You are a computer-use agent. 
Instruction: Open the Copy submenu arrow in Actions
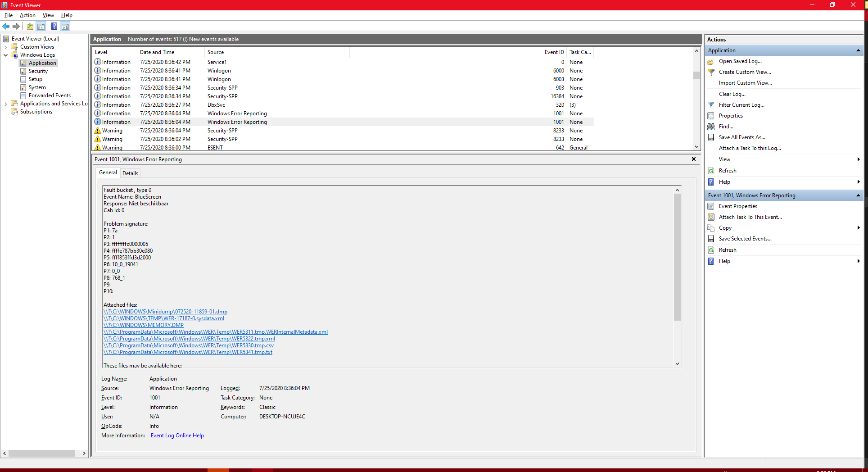coord(859,228)
